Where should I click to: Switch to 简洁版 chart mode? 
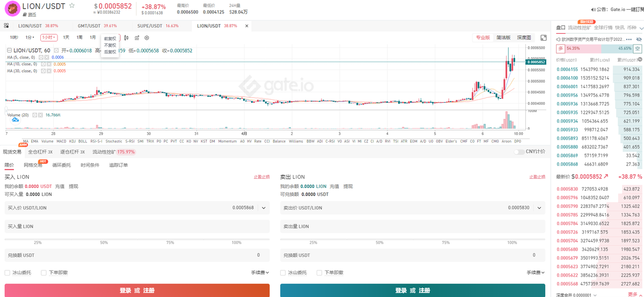coord(504,38)
